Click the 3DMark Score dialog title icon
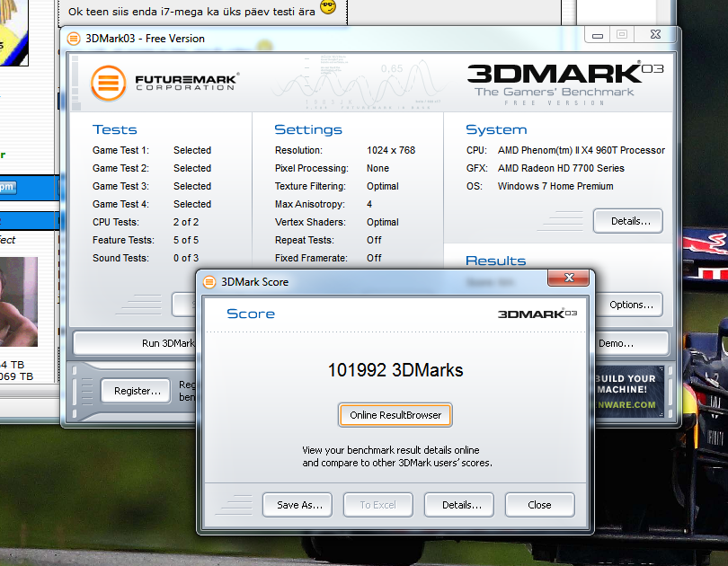Image resolution: width=728 pixels, height=566 pixels. point(209,281)
